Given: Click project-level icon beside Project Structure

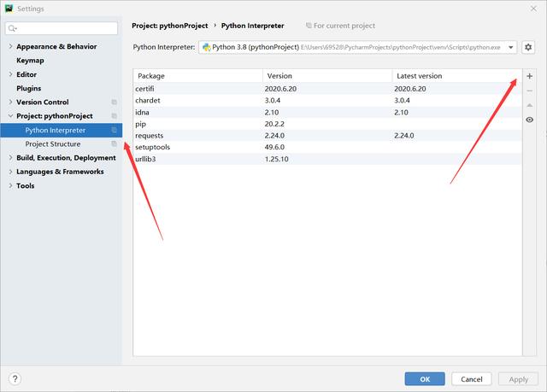Looking at the screenshot, I should [x=114, y=144].
